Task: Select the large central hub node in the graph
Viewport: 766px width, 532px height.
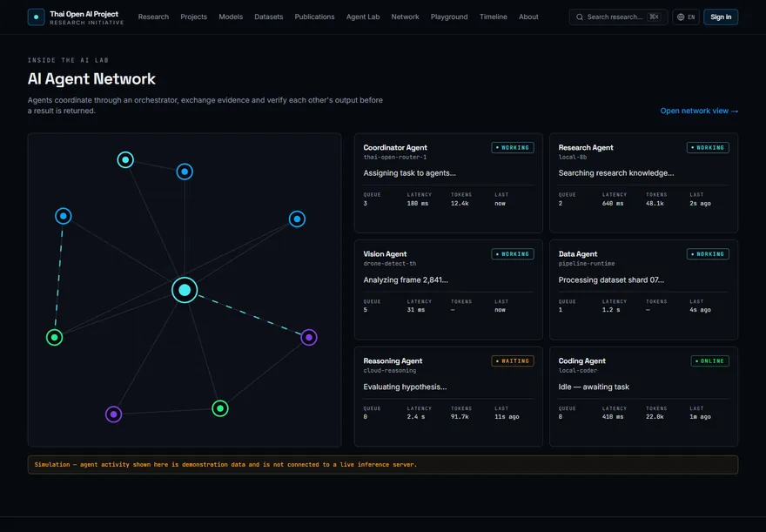Action: 185,290
